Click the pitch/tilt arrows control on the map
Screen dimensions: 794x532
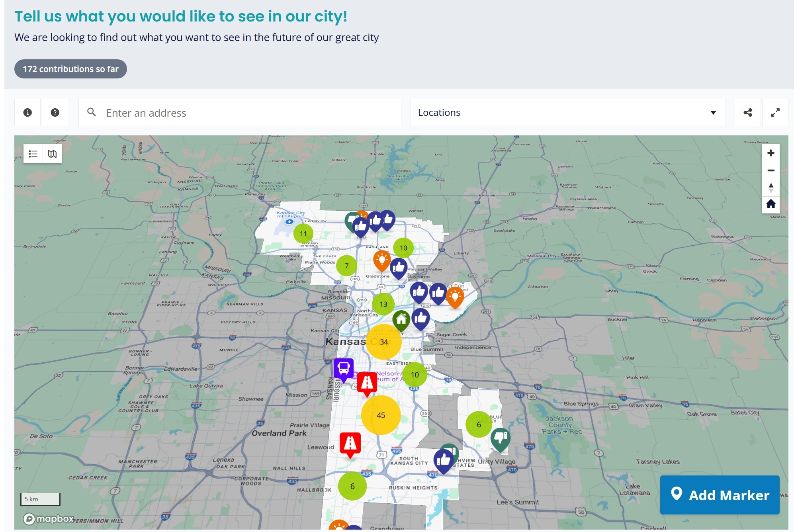pos(771,187)
